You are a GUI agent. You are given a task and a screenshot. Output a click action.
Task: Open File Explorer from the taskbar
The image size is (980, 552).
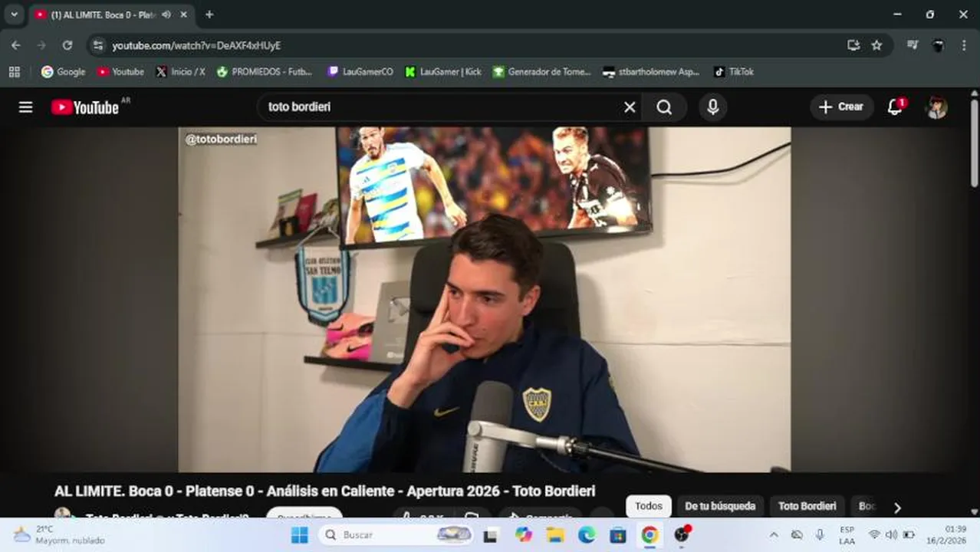point(555,535)
